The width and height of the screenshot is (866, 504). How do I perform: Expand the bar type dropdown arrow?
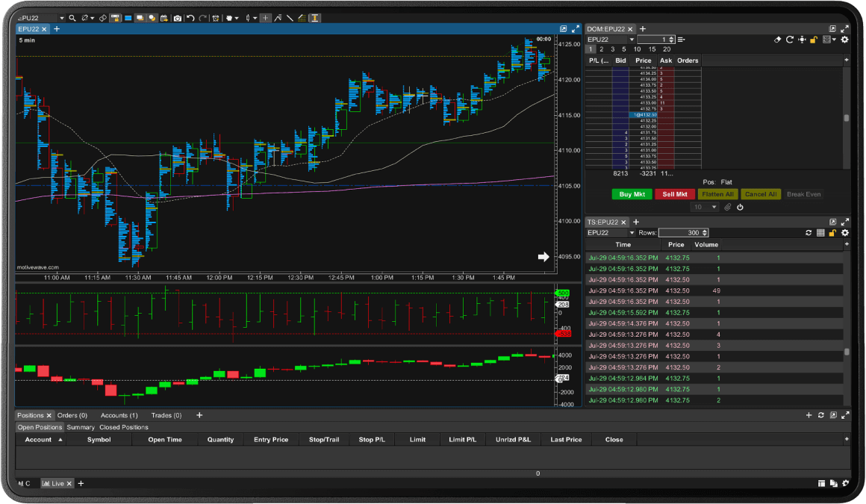(x=255, y=18)
